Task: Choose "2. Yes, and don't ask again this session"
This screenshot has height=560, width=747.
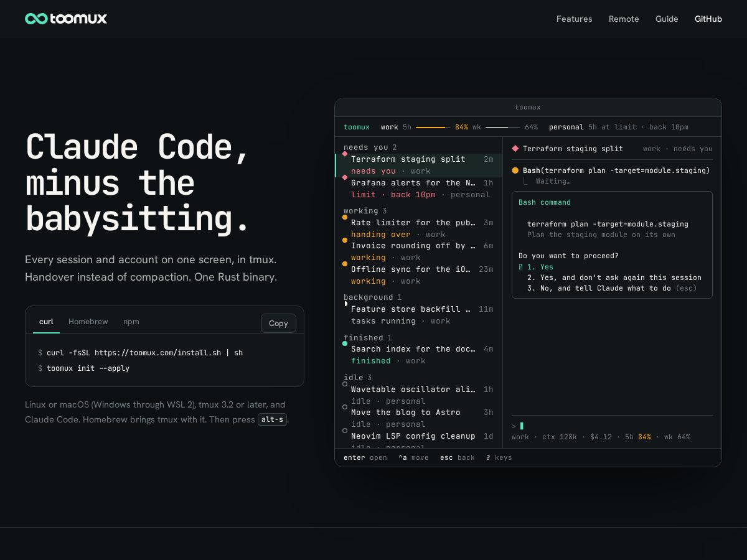Action: coord(614,278)
